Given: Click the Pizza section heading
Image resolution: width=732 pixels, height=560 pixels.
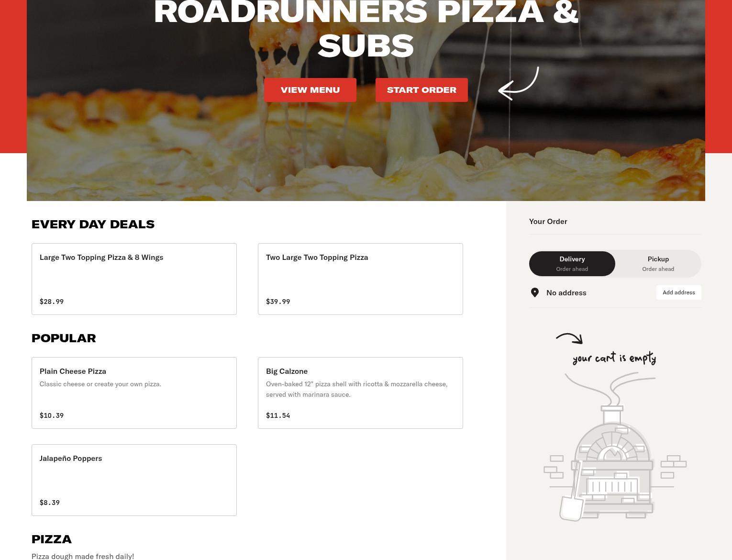Looking at the screenshot, I should point(52,539).
